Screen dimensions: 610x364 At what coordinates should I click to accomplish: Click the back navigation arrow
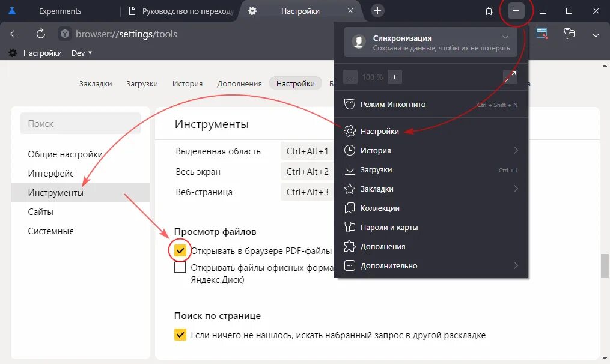tap(14, 34)
